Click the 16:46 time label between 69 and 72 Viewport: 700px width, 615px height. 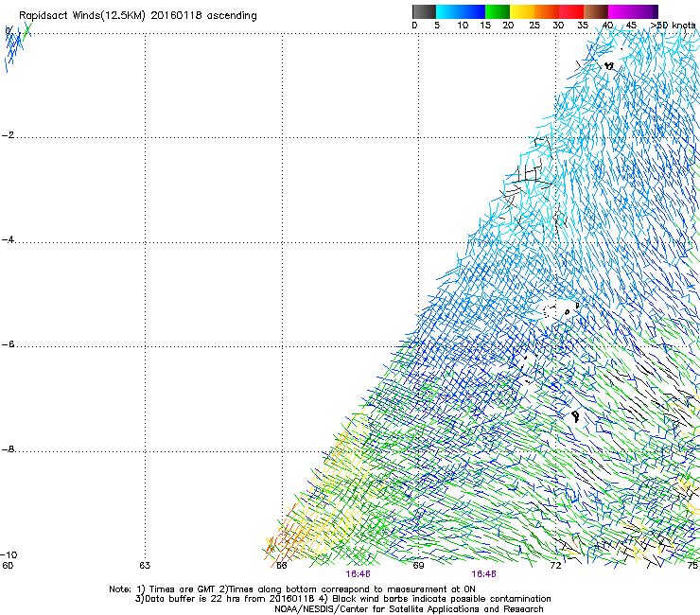(484, 574)
